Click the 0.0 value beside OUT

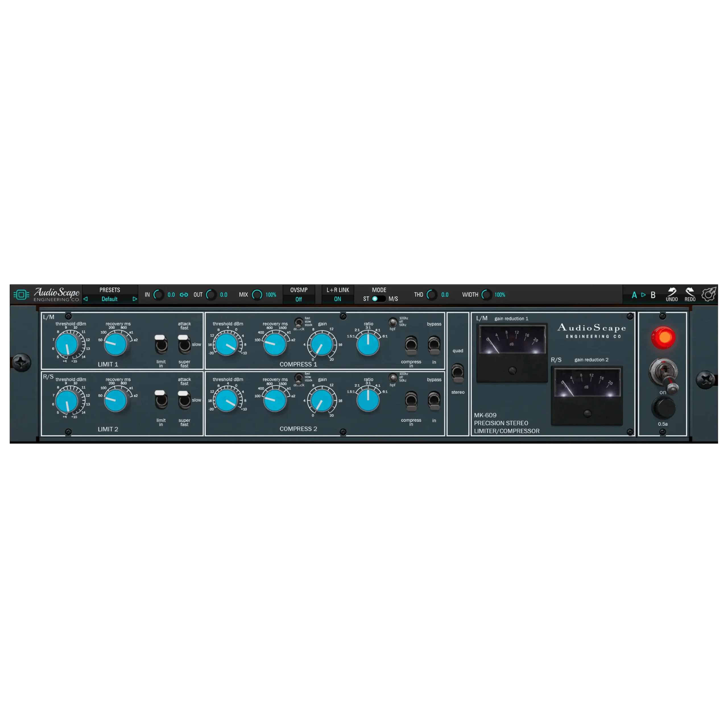(224, 295)
